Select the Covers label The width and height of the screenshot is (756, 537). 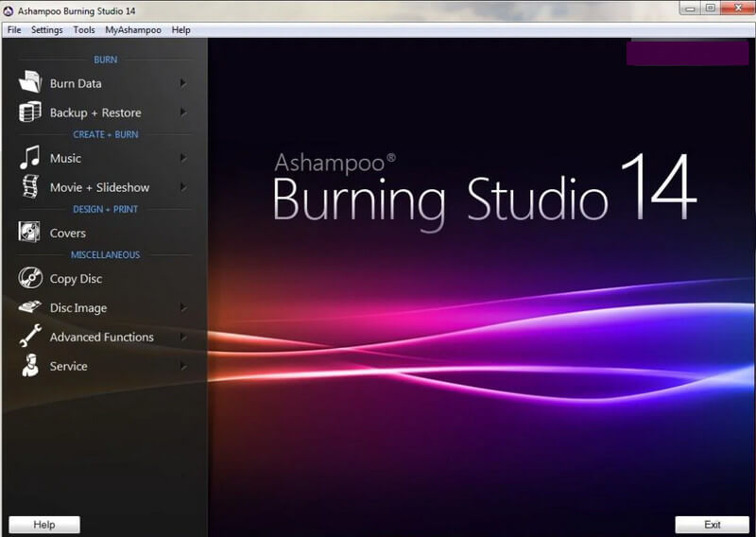pos(67,233)
